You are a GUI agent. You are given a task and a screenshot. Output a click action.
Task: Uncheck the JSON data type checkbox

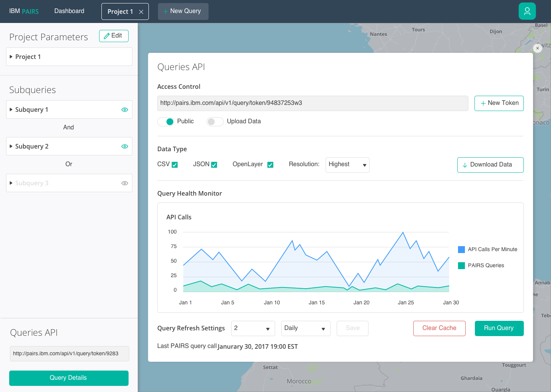pos(214,164)
